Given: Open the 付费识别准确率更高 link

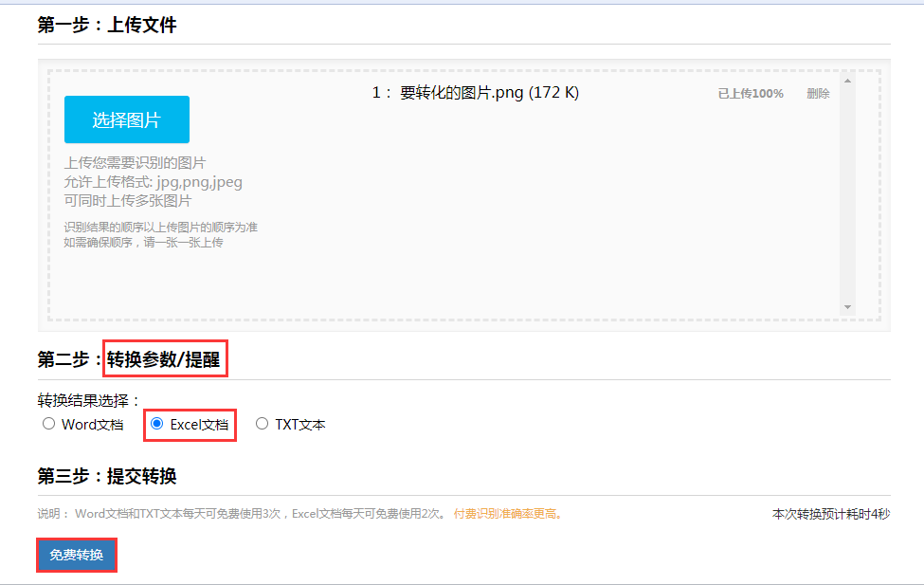Looking at the screenshot, I should point(507,514).
